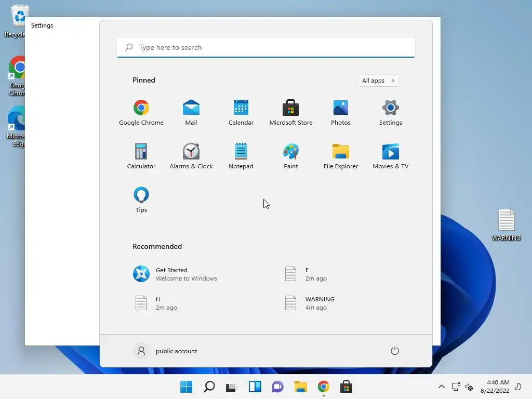Open the Tips app
This screenshot has width=532, height=399.
(x=141, y=200)
